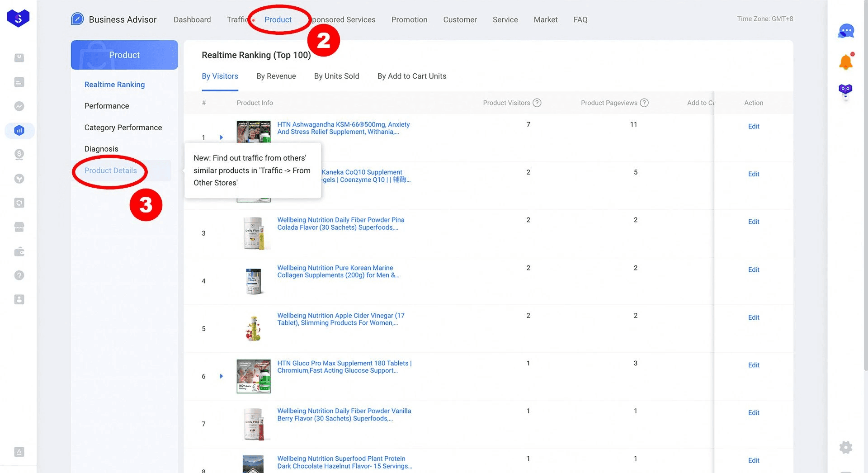Open the store front icon in sidebar
The height and width of the screenshot is (473, 868).
point(19,227)
